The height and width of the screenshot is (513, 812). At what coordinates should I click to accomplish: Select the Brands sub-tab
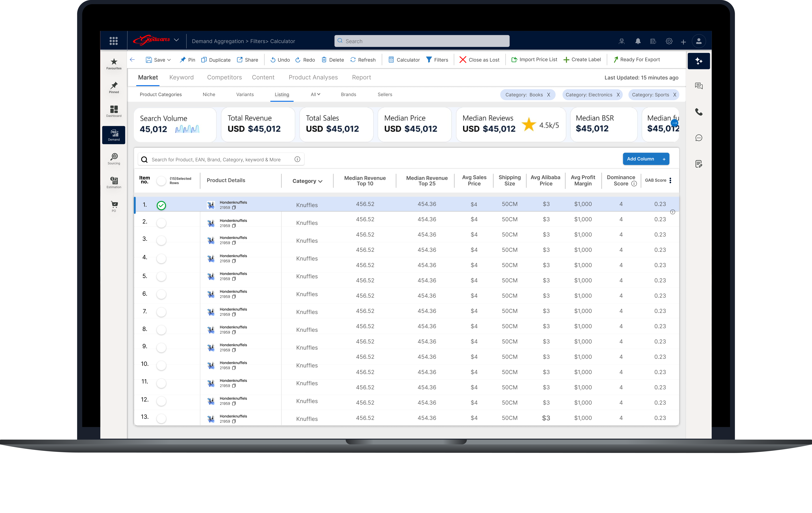click(348, 94)
